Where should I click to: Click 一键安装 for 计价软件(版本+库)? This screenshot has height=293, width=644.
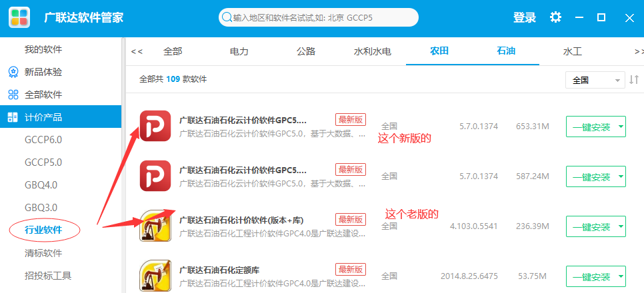[591, 226]
